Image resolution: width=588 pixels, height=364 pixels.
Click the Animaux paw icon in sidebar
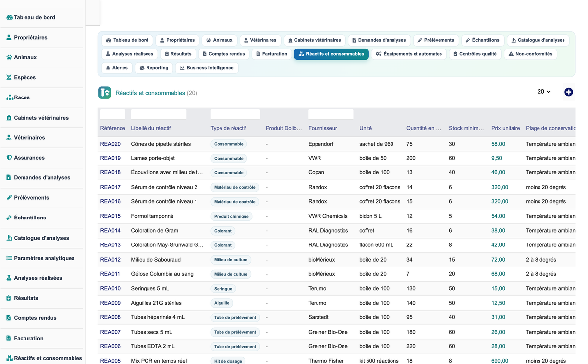(x=9, y=57)
